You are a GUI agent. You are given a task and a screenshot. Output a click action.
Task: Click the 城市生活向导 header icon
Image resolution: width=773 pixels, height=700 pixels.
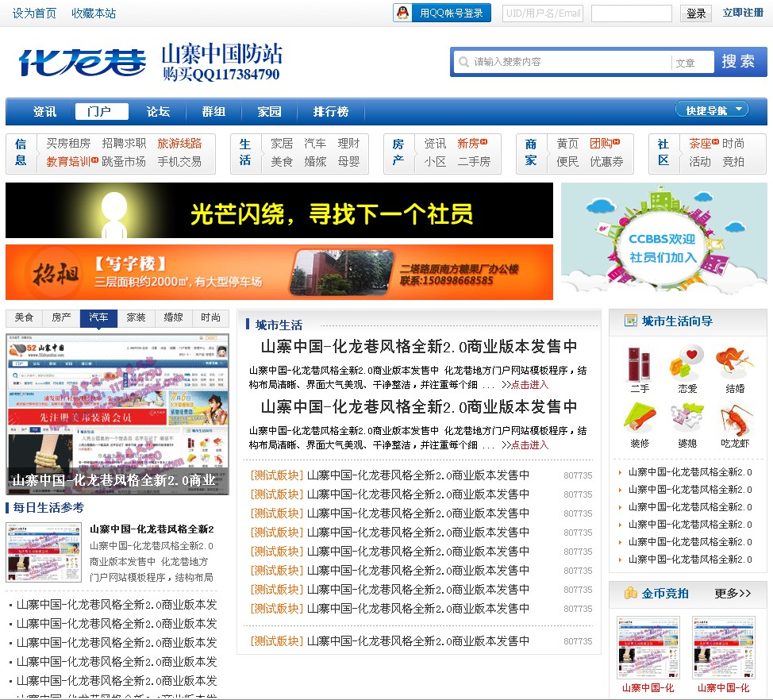coord(630,321)
